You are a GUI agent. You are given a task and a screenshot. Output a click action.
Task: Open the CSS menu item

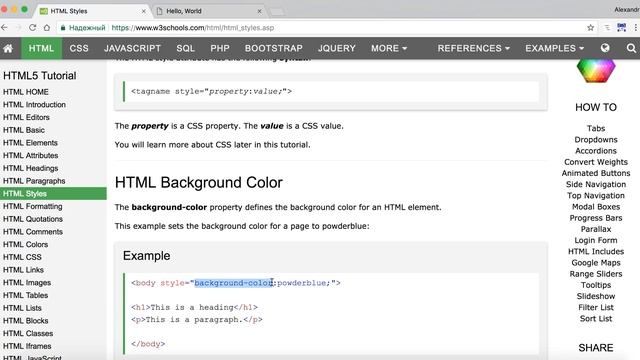coord(79,48)
